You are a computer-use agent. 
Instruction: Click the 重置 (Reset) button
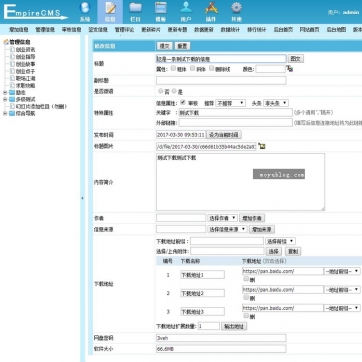pyautogui.click(x=182, y=46)
